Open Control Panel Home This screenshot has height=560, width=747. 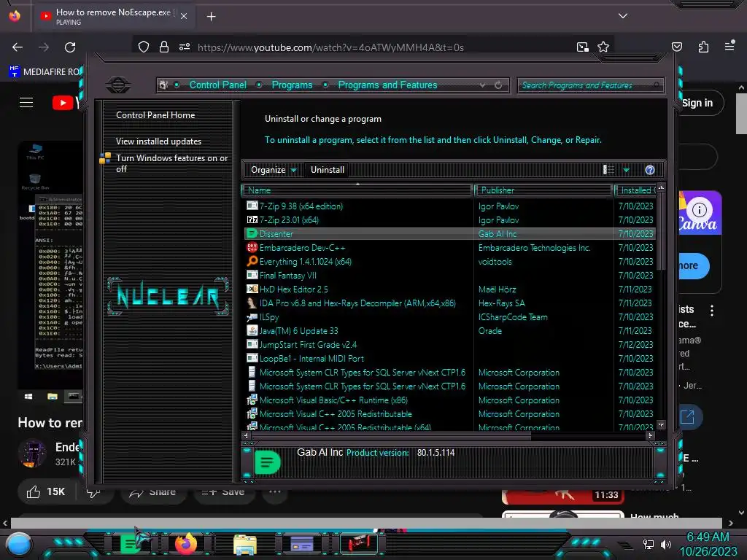(x=155, y=114)
